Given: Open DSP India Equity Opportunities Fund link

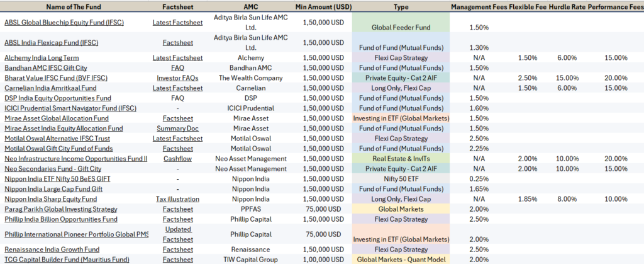Looking at the screenshot, I should (57, 98).
